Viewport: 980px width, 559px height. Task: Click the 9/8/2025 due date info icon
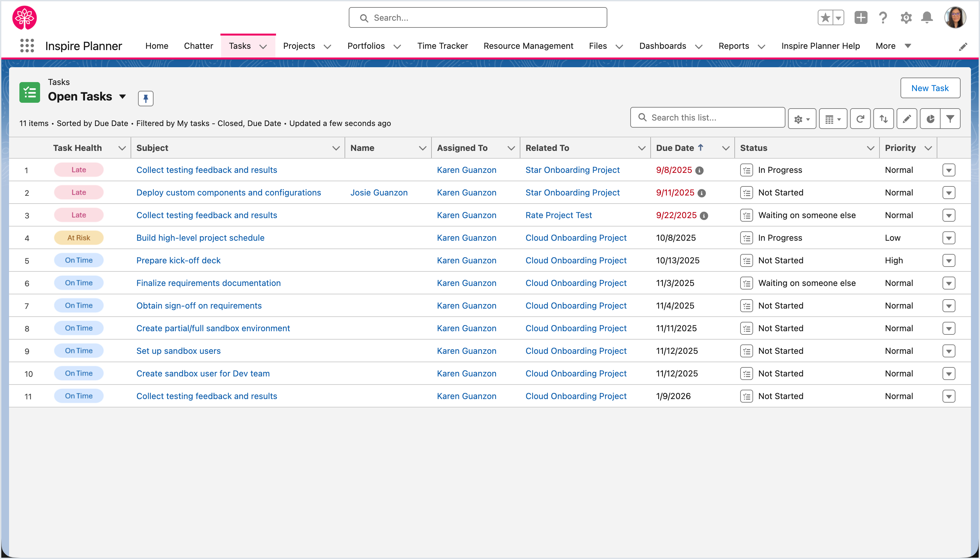click(700, 171)
